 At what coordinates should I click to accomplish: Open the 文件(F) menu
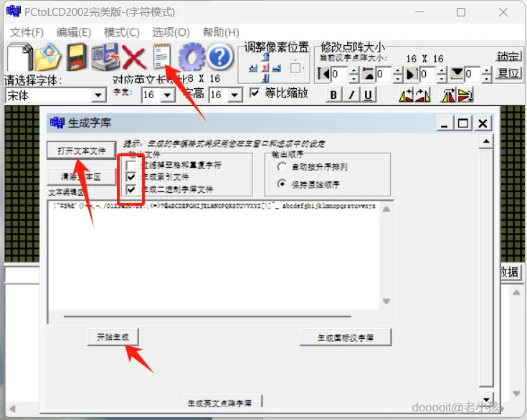pyautogui.click(x=27, y=32)
